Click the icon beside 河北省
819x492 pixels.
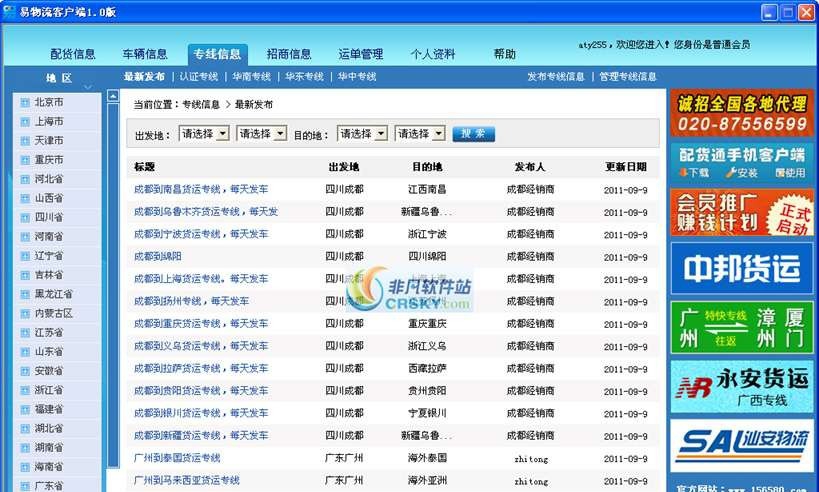point(25,180)
